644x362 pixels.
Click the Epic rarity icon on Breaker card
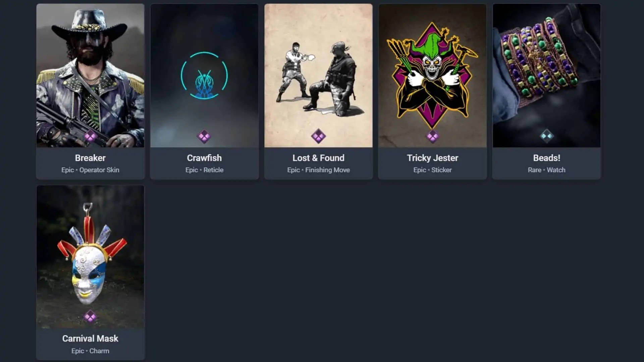(x=90, y=136)
